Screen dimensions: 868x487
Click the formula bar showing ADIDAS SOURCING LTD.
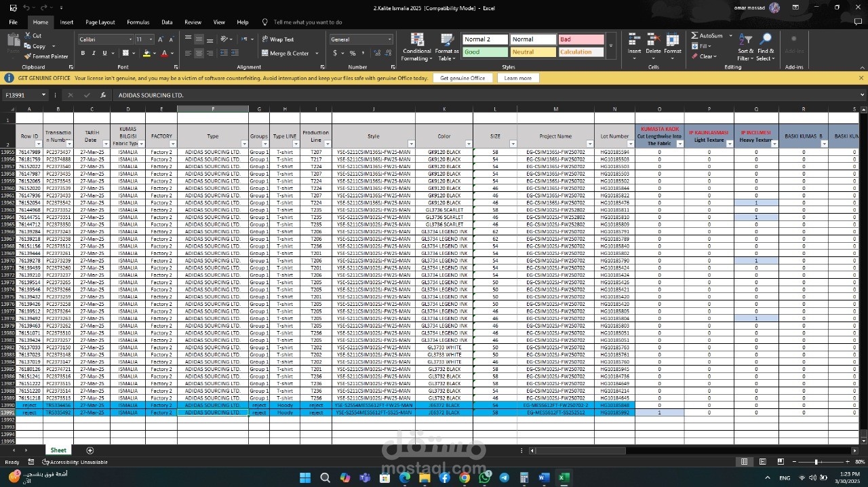(485, 96)
